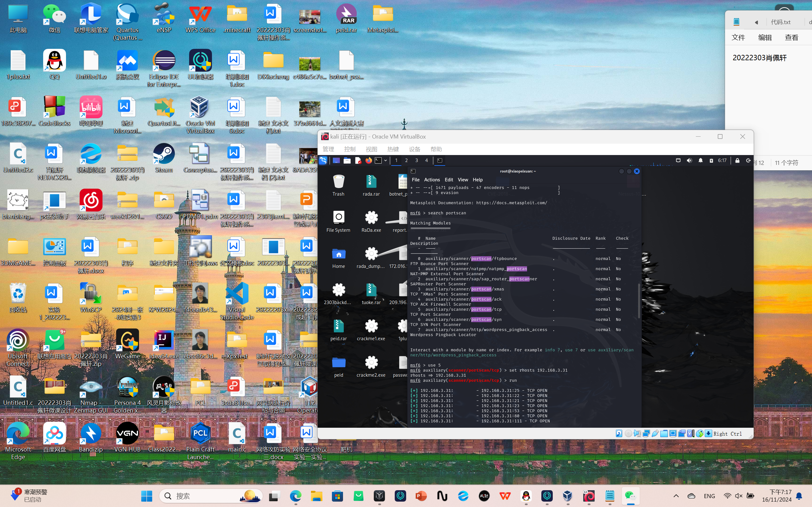Click the Kali panel volume icon
The height and width of the screenshot is (507, 812).
[689, 160]
